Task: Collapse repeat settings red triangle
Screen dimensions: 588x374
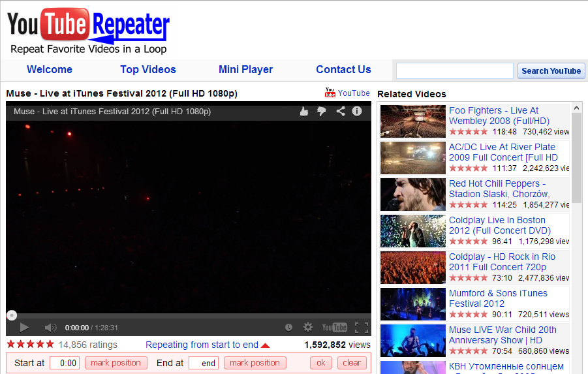Action: pyautogui.click(x=265, y=345)
